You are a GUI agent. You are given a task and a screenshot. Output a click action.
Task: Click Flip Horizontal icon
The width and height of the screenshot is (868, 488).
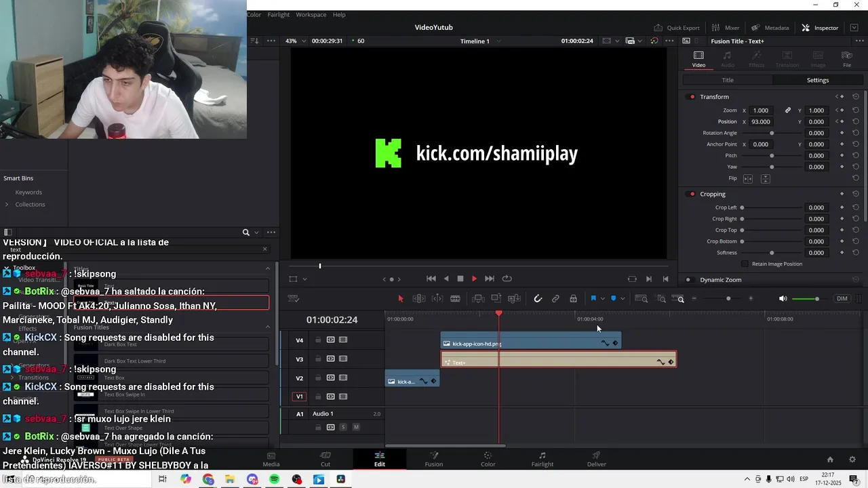pyautogui.click(x=748, y=179)
